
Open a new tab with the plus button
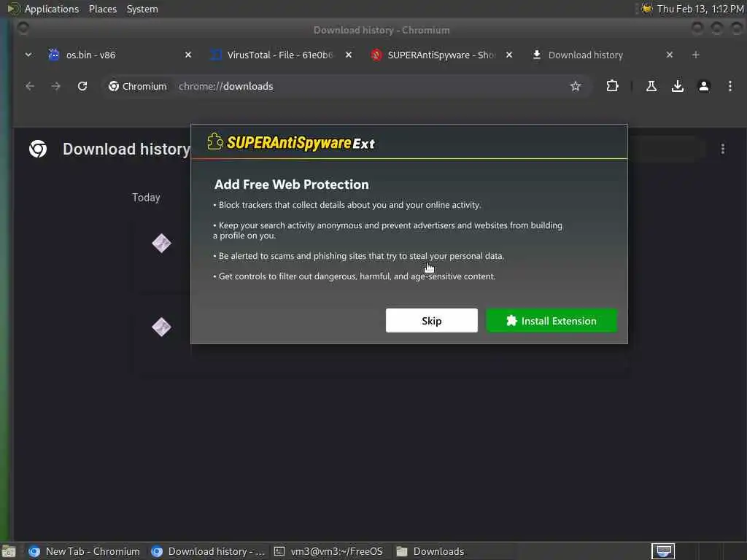(695, 55)
